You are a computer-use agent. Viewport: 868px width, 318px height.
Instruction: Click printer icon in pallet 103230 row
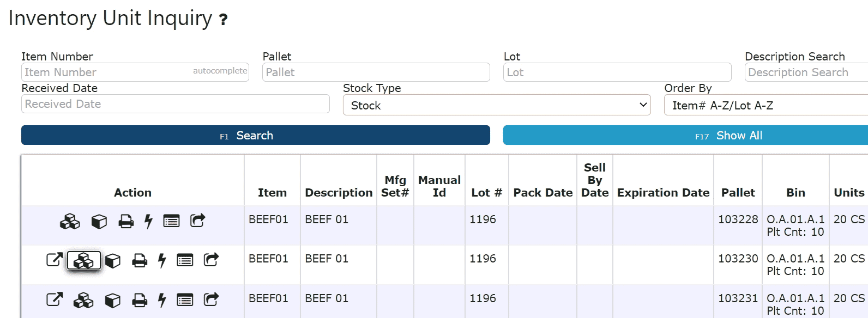[140, 261]
